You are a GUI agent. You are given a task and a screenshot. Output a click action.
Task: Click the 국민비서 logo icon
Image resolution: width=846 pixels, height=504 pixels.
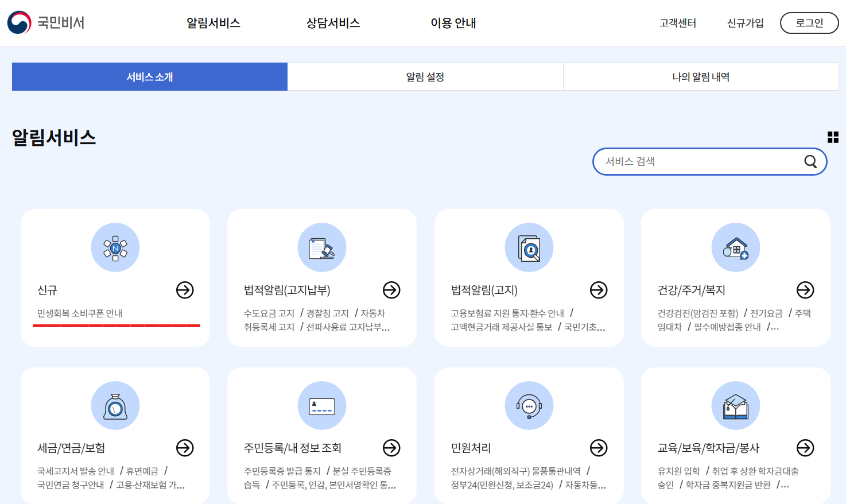click(18, 22)
